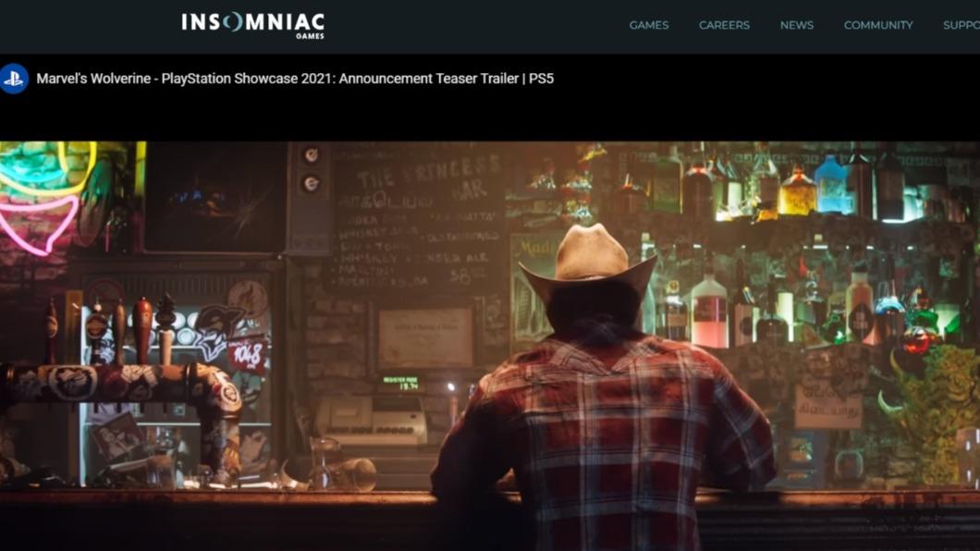Open the Marvel's Wolverine trailer title link
This screenshot has height=551, width=980.
(295, 79)
